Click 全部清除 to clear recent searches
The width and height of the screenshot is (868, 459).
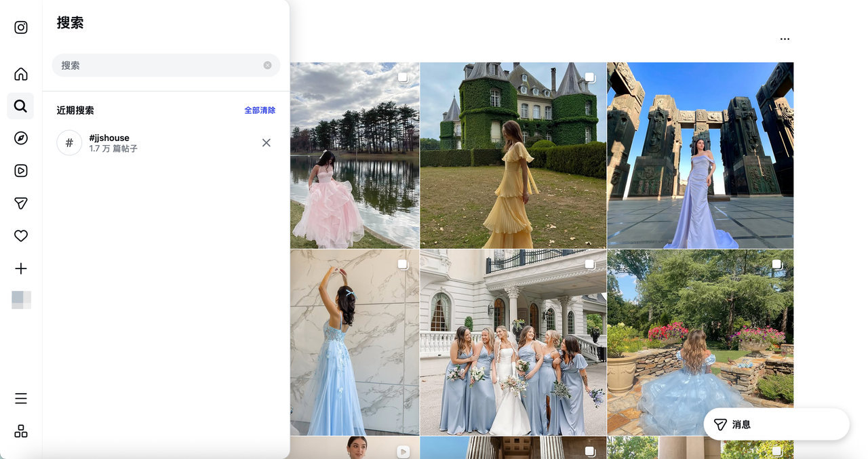260,111
